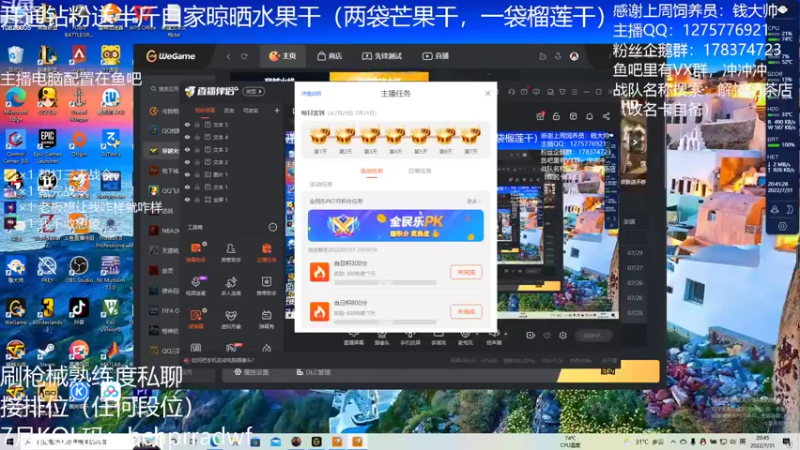Click 未完成 button for 300分 task
Viewport: 800px width, 450px height.
(x=466, y=272)
